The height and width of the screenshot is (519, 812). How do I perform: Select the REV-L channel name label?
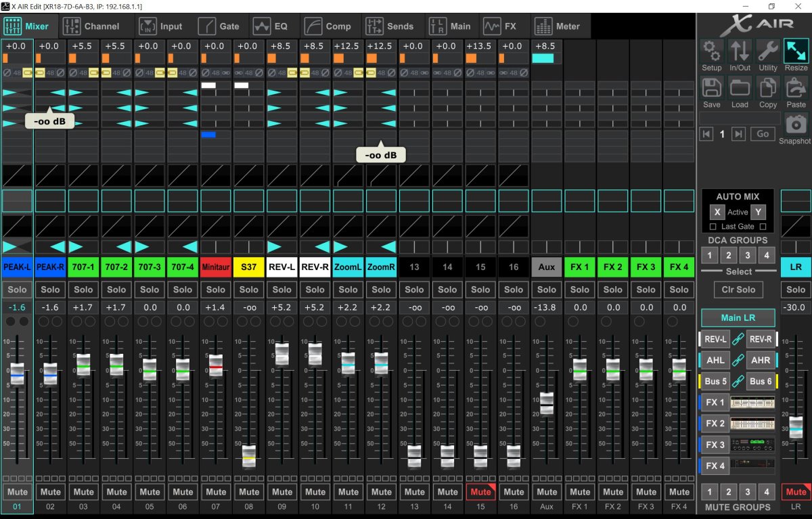(282, 267)
